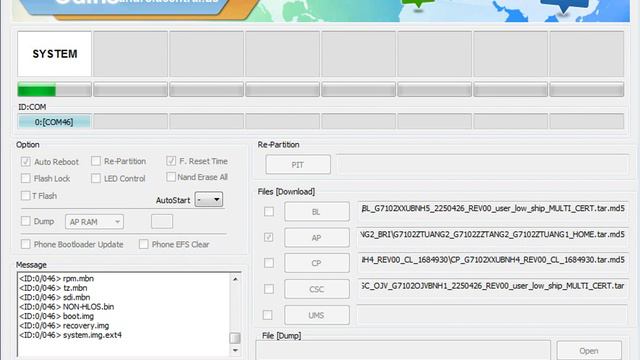Screen dimensions: 640x360
Task: Click message log scrollbar up arrow
Action: 235,279
